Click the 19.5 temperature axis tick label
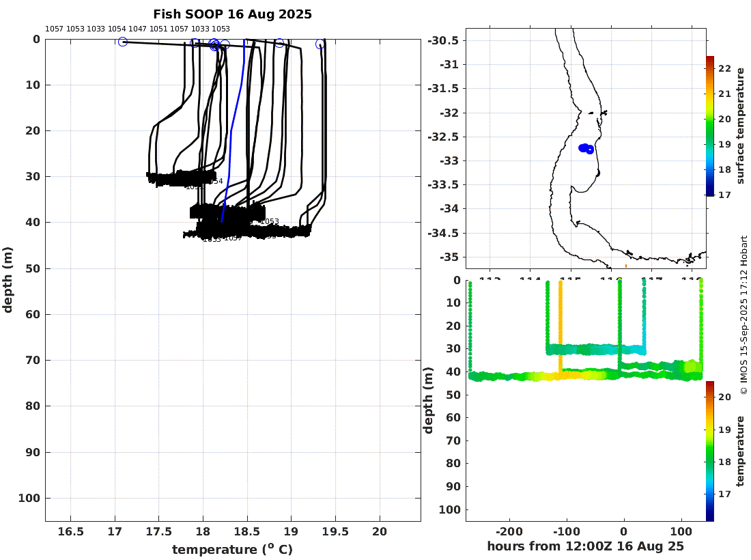 (x=335, y=531)
